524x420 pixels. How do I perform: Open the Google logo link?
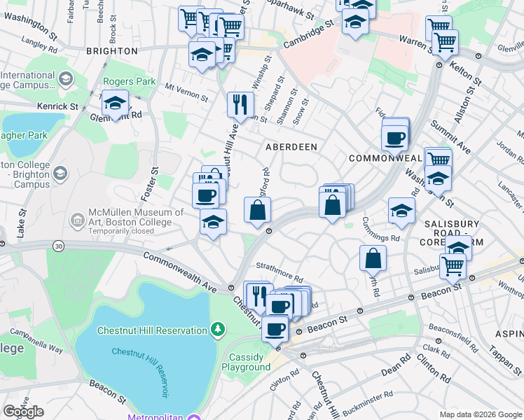tap(24, 412)
